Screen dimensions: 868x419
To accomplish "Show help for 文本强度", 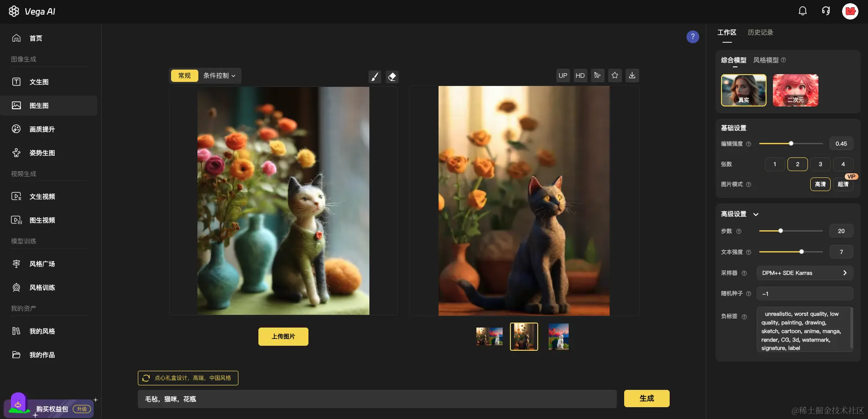I will tap(748, 252).
